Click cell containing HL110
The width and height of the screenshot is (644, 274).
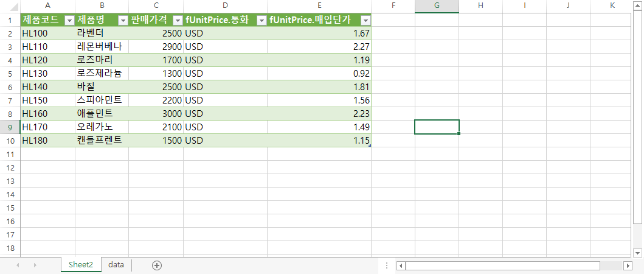click(47, 46)
